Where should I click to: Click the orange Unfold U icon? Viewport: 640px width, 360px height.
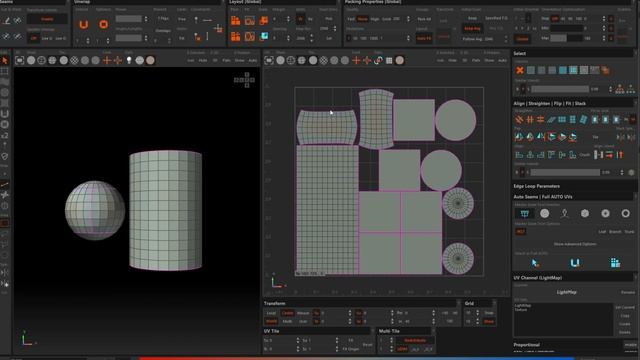84,24
